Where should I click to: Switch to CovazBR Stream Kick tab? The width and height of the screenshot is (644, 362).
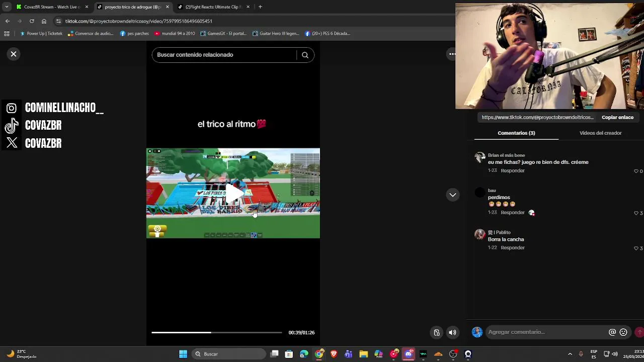click(x=52, y=7)
